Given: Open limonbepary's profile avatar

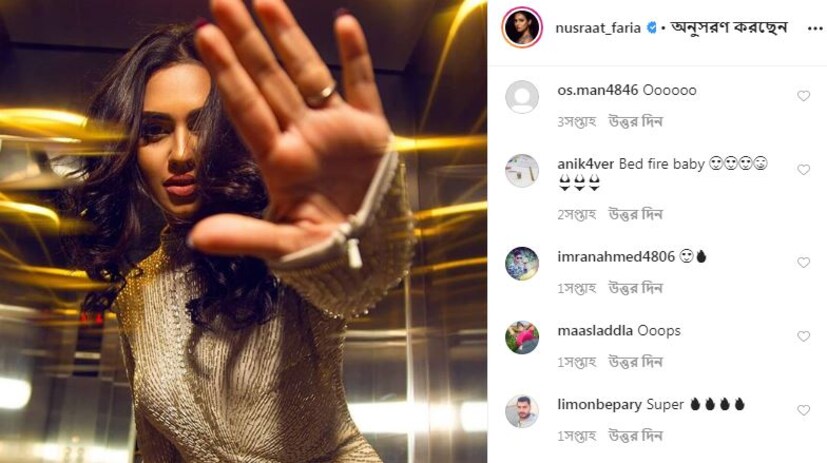Looking at the screenshot, I should tap(522, 411).
